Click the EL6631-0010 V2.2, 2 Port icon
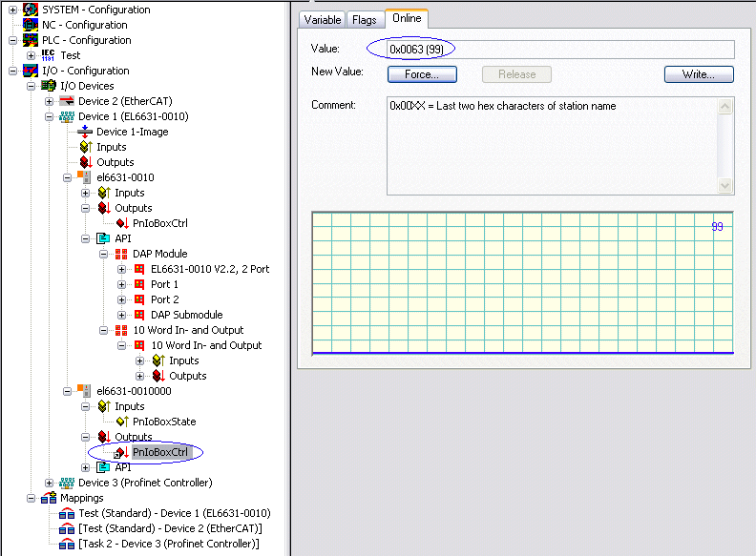Screen dimensions: 756x556 (139, 269)
